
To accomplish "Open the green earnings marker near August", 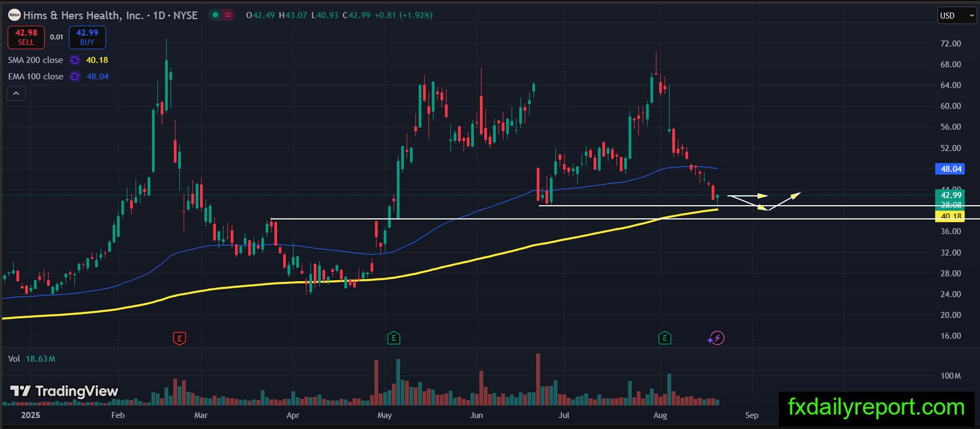I will point(664,338).
